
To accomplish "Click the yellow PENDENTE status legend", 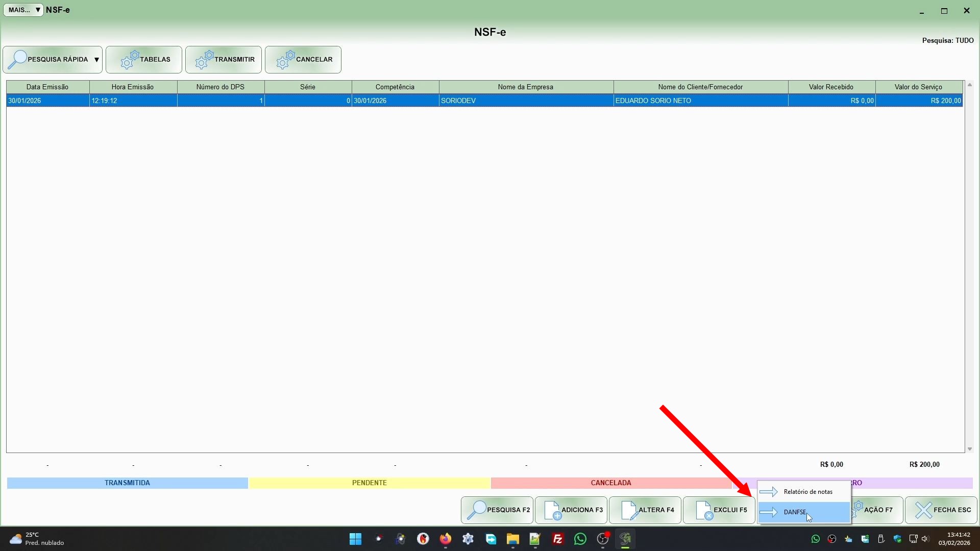I will tap(369, 483).
